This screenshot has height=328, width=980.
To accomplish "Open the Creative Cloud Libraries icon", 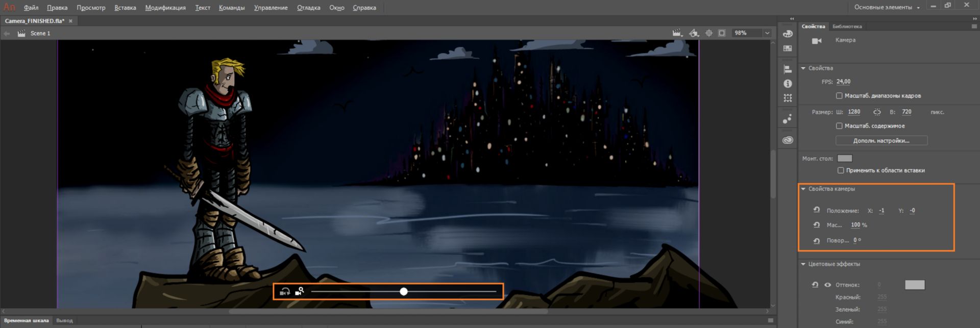I will point(788,140).
